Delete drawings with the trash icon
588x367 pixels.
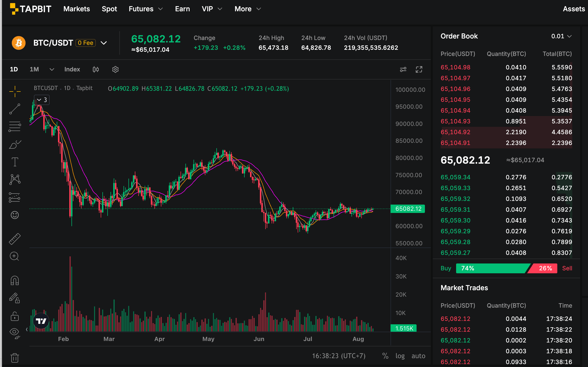[15, 358]
